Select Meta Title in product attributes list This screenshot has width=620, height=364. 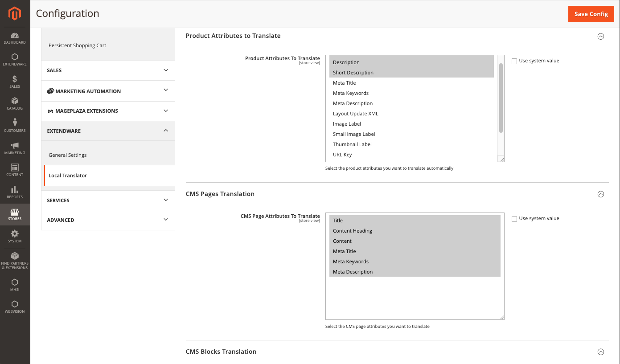pos(345,83)
